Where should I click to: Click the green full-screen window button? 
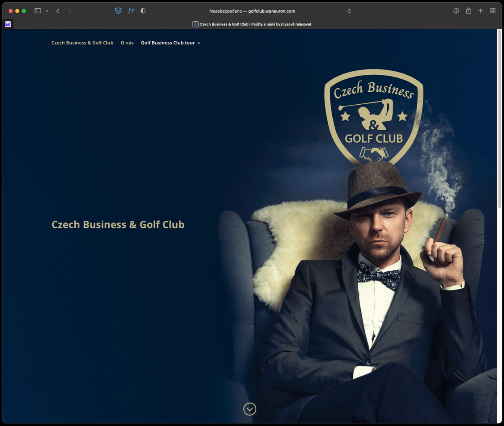pos(24,11)
